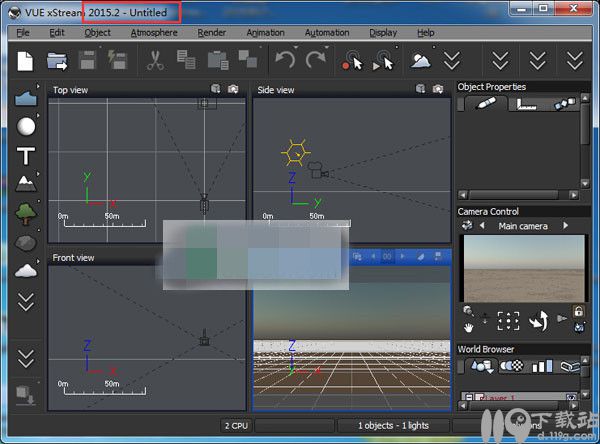Viewport: 600px width, 444px height.
Task: Switch to the next camera with right arrow
Action: tap(566, 225)
